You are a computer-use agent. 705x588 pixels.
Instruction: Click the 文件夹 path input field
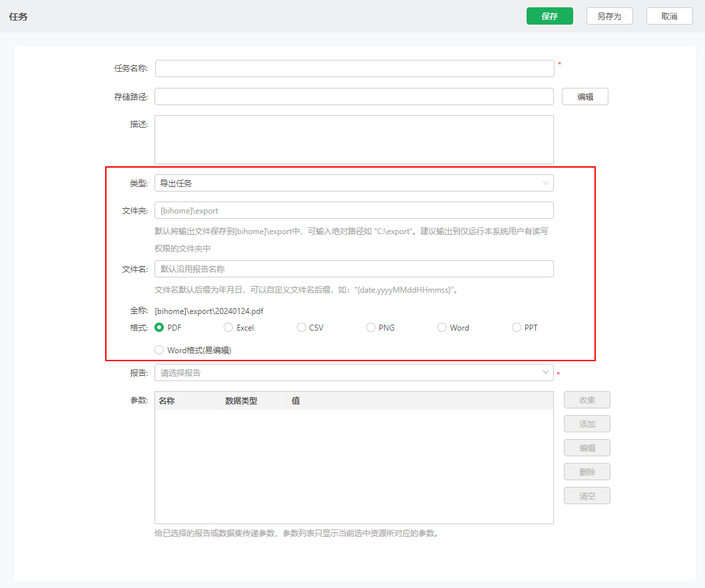point(354,210)
